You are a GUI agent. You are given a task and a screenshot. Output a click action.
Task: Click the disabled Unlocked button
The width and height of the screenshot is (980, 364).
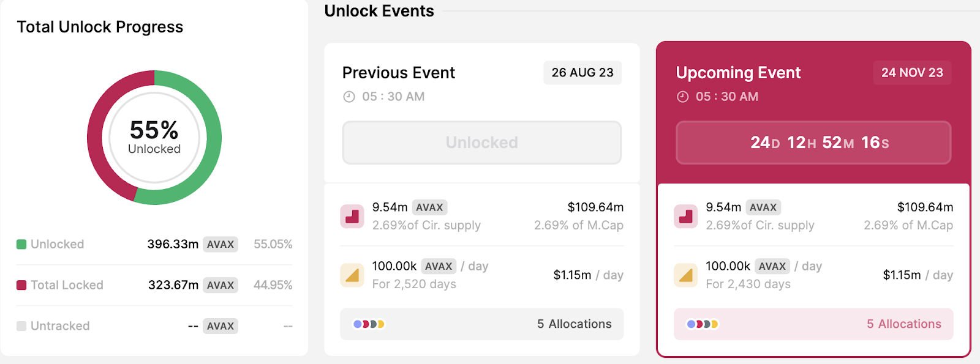click(481, 143)
